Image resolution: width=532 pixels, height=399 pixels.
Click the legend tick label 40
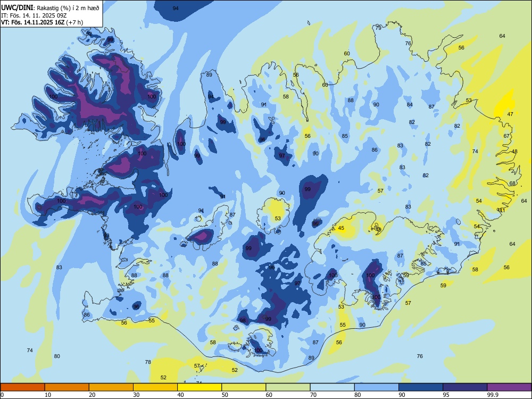click(180, 395)
